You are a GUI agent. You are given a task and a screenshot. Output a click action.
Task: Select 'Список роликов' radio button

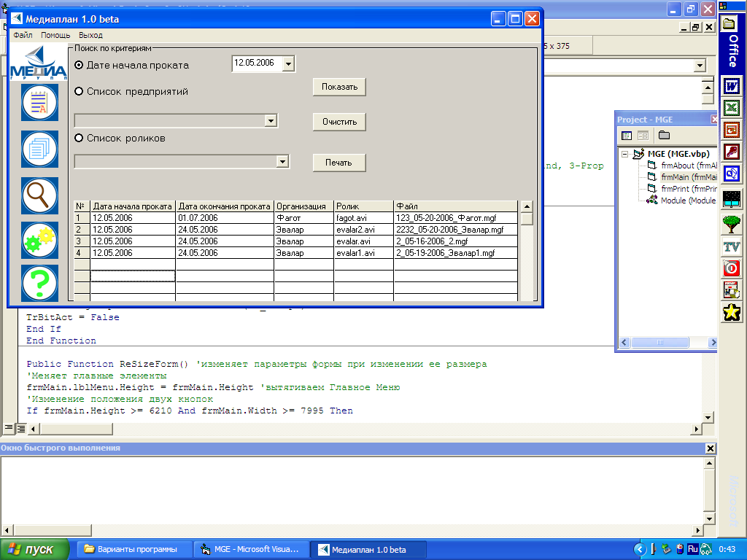79,138
